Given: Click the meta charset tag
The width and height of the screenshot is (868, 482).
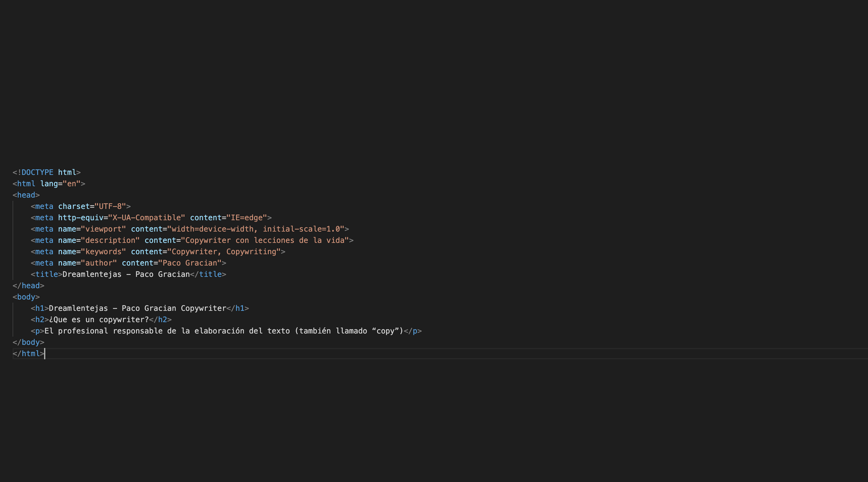Looking at the screenshot, I should click(x=81, y=206).
